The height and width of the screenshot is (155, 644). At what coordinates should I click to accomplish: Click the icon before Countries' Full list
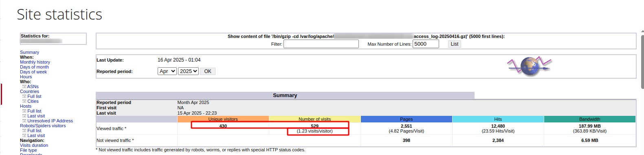[24, 96]
